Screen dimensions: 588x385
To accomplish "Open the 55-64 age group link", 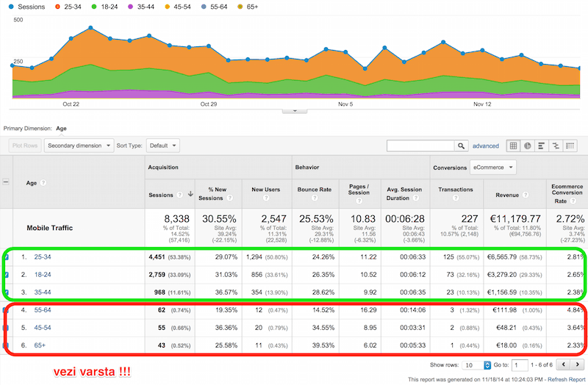I will [43, 309].
